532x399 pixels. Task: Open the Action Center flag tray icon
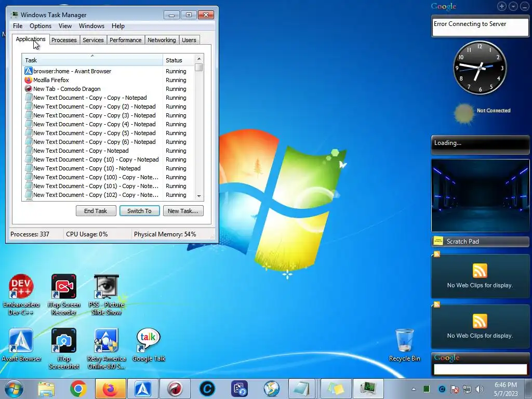(x=455, y=389)
